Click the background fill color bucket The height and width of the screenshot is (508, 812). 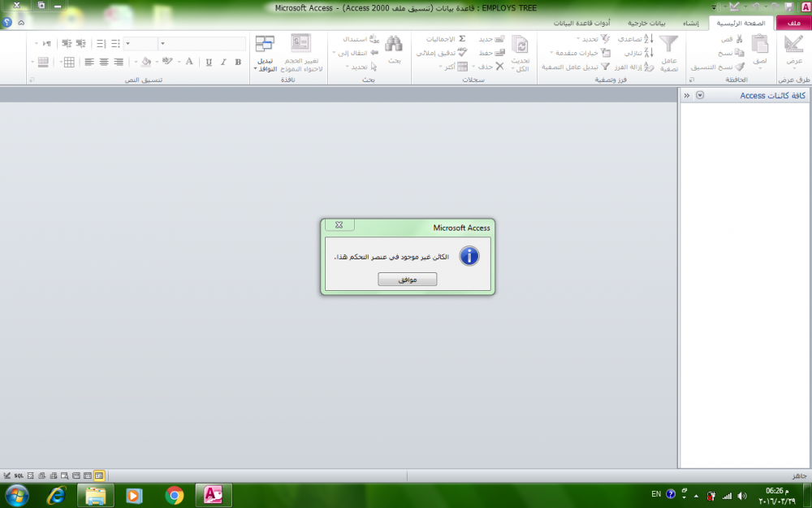click(x=146, y=63)
